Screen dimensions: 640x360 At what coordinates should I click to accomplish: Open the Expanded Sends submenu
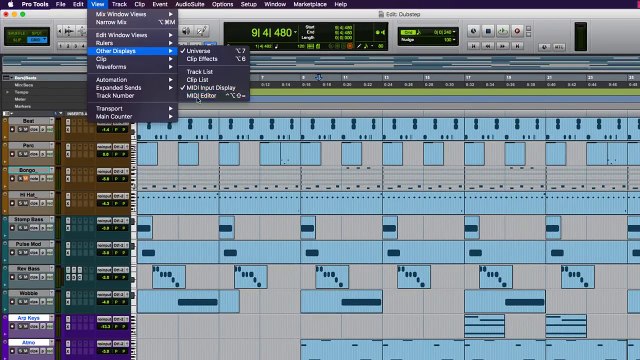click(132, 88)
